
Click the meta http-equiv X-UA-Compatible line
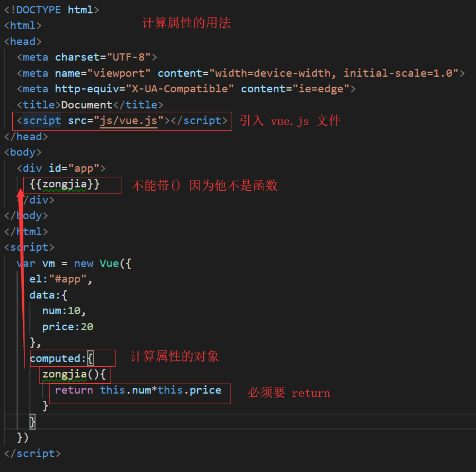click(x=186, y=89)
